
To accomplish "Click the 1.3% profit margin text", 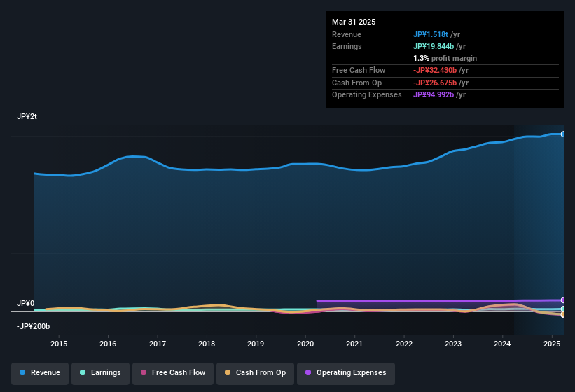I will tap(445, 58).
